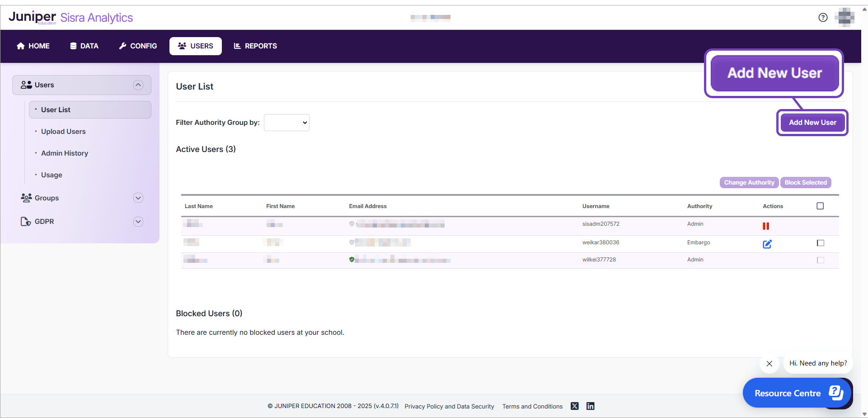This screenshot has height=418, width=868.
Task: Open the CONFIG menu tab
Action: click(138, 46)
